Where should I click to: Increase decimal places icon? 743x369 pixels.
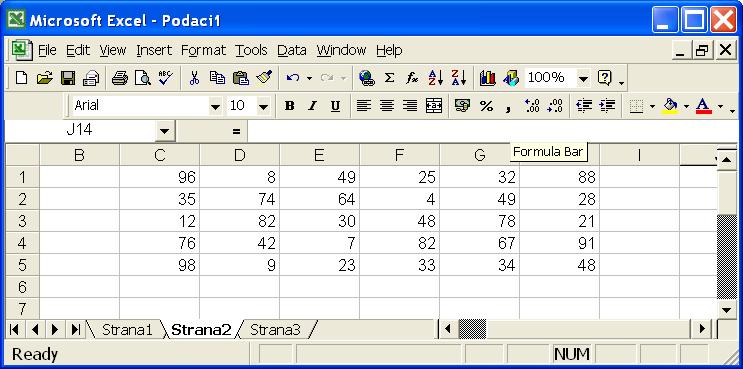click(532, 106)
